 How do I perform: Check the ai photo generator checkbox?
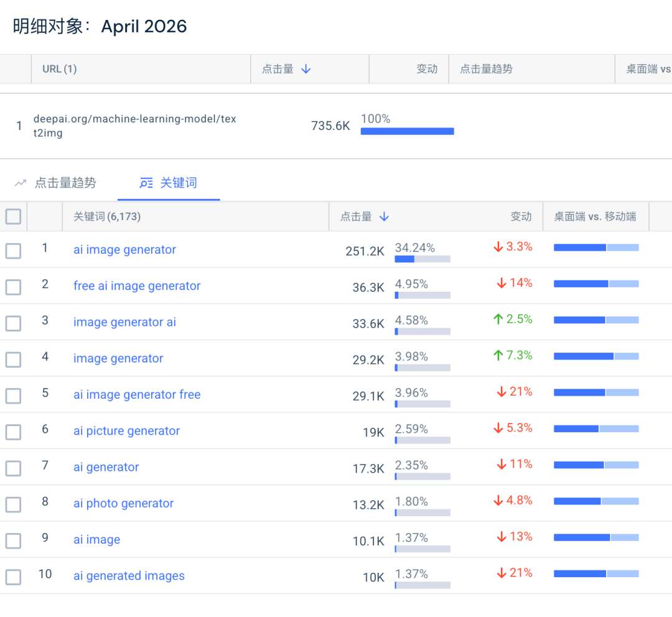(x=13, y=504)
